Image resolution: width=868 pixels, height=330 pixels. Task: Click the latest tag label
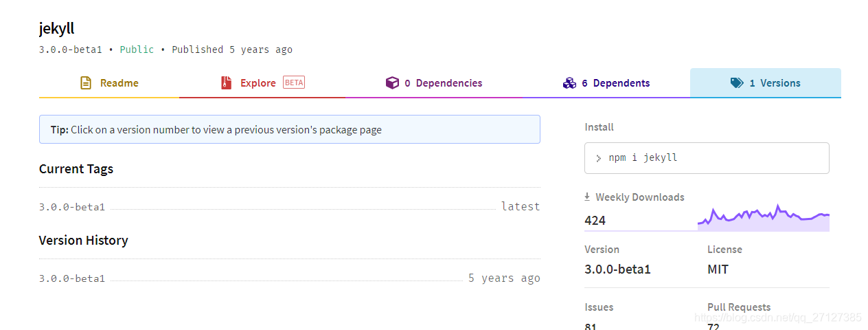(x=521, y=206)
